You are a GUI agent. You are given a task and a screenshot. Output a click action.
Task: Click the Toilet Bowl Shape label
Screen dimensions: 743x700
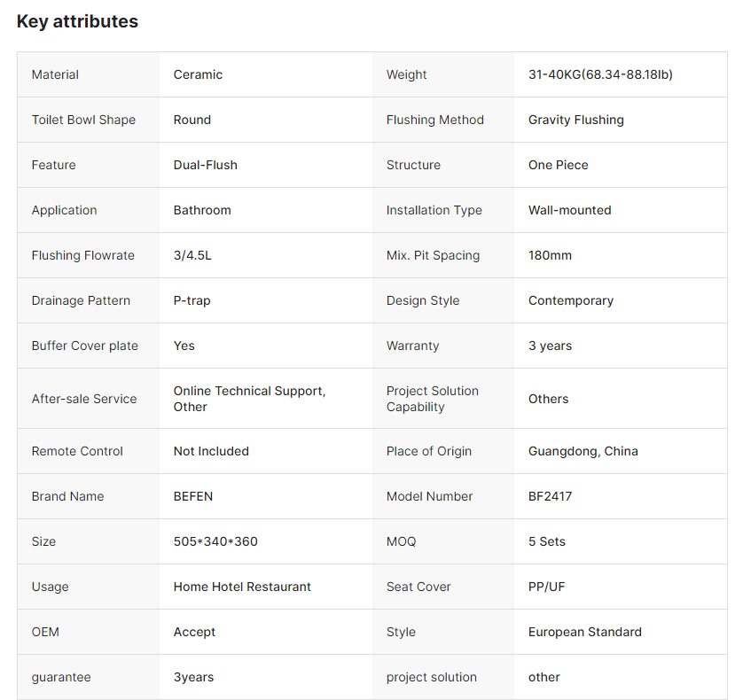(x=83, y=120)
